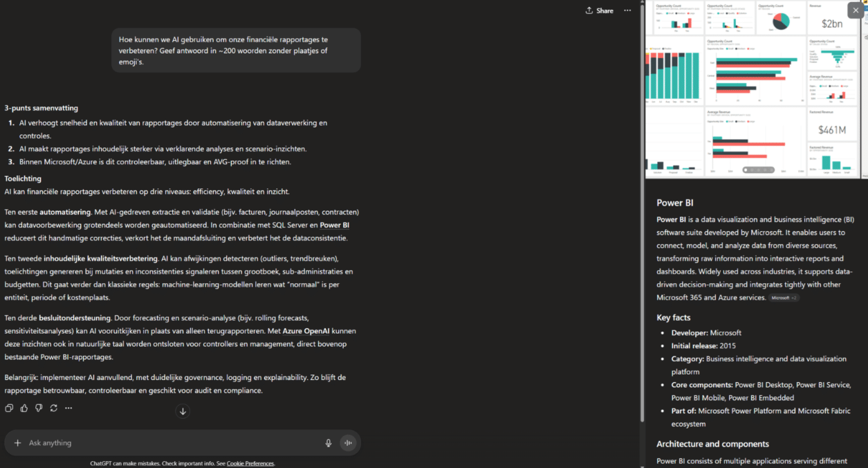This screenshot has width=868, height=468.
Task: Open more actions below the response
Action: click(x=68, y=408)
